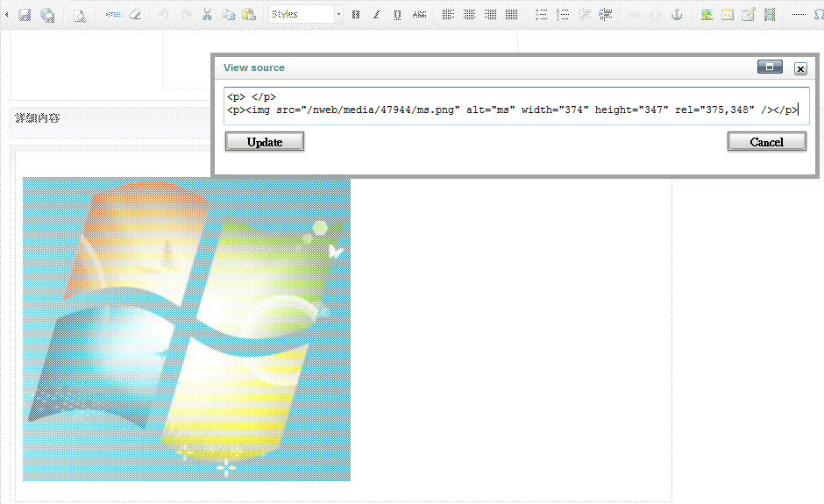This screenshot has width=824, height=504.
Task: Click Cancel in View source dialog
Action: (767, 142)
